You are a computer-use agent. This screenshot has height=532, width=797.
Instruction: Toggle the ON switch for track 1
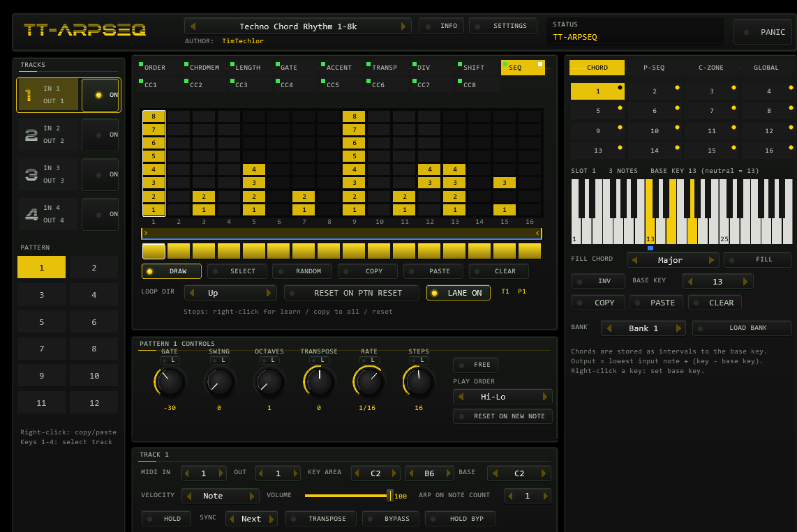100,95
